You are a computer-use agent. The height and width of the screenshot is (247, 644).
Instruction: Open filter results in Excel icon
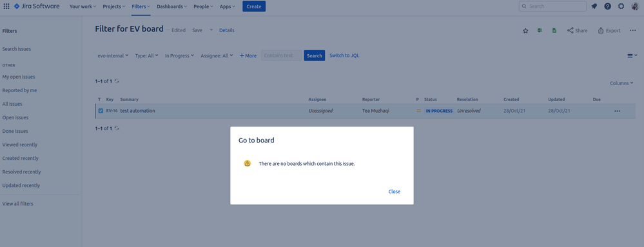pyautogui.click(x=540, y=30)
